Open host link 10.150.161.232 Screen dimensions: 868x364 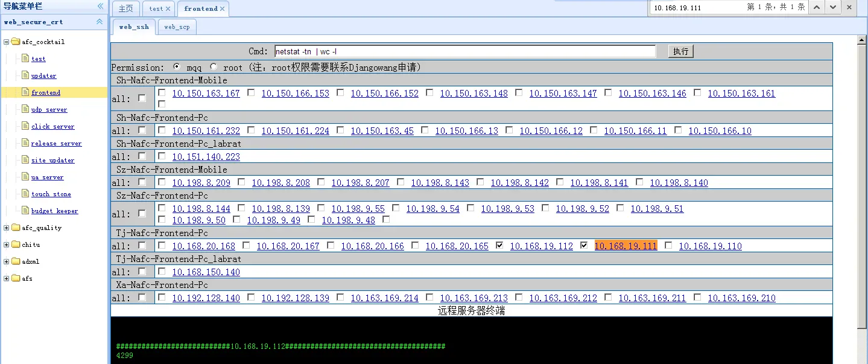(206, 131)
